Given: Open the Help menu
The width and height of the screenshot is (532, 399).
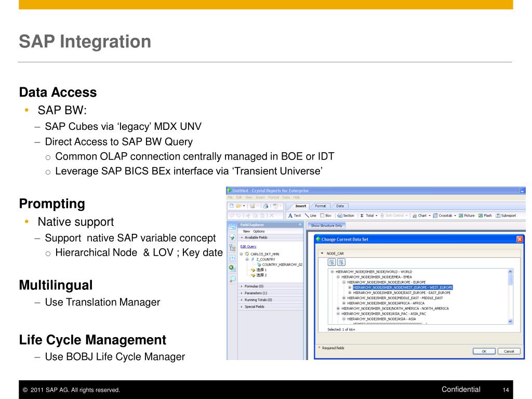Looking at the screenshot, I should 297,197.
